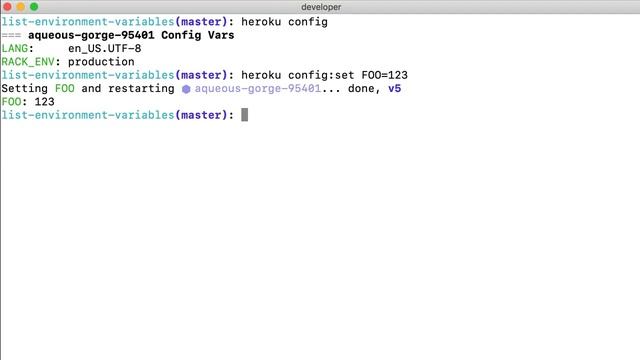This screenshot has height=360, width=640.
Task: Click the purple hexagon Heroku app icon
Action: (186, 89)
